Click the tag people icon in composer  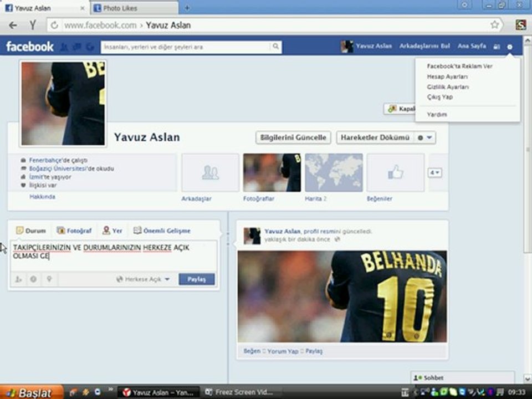18,279
